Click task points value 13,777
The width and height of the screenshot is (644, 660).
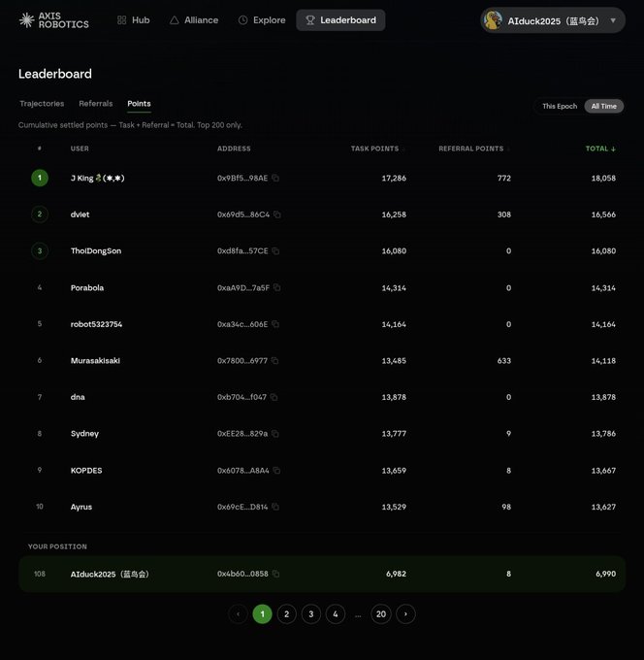click(x=394, y=434)
